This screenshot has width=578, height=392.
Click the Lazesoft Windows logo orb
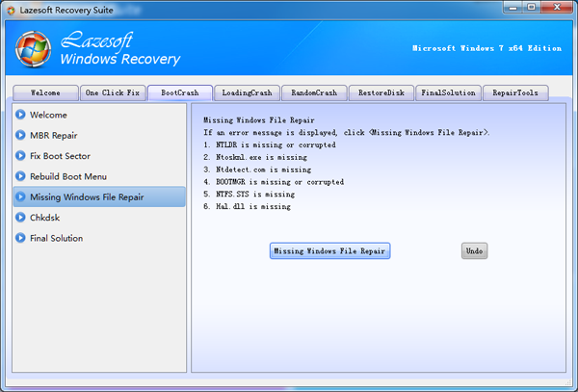point(33,49)
